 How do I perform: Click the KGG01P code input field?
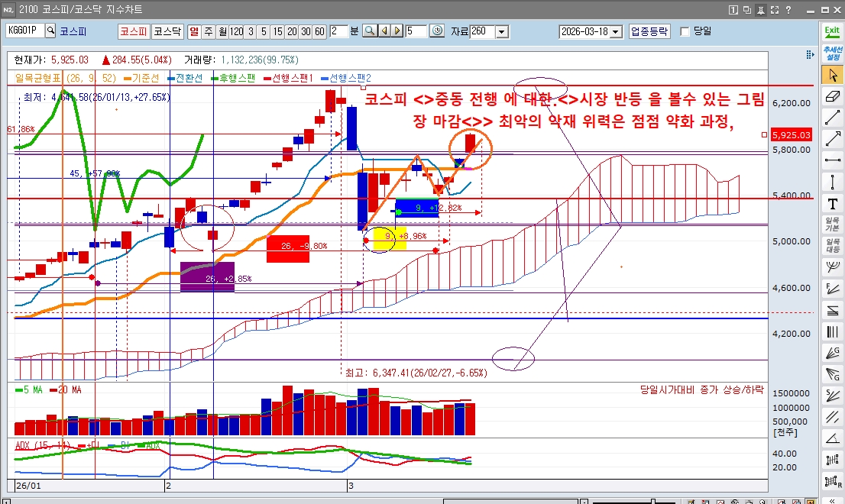25,31
